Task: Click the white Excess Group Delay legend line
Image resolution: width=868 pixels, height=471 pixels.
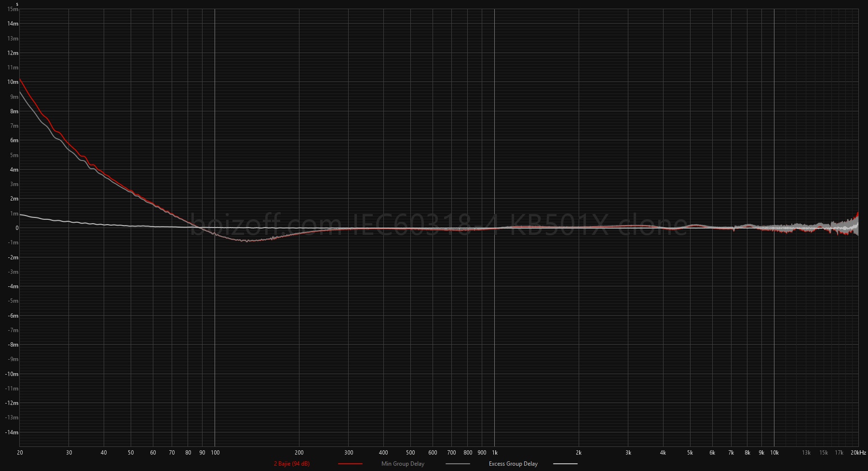Action: [x=565, y=464]
